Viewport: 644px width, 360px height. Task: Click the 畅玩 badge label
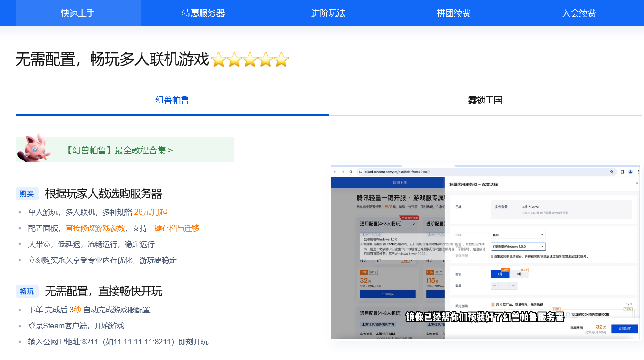coord(27,291)
